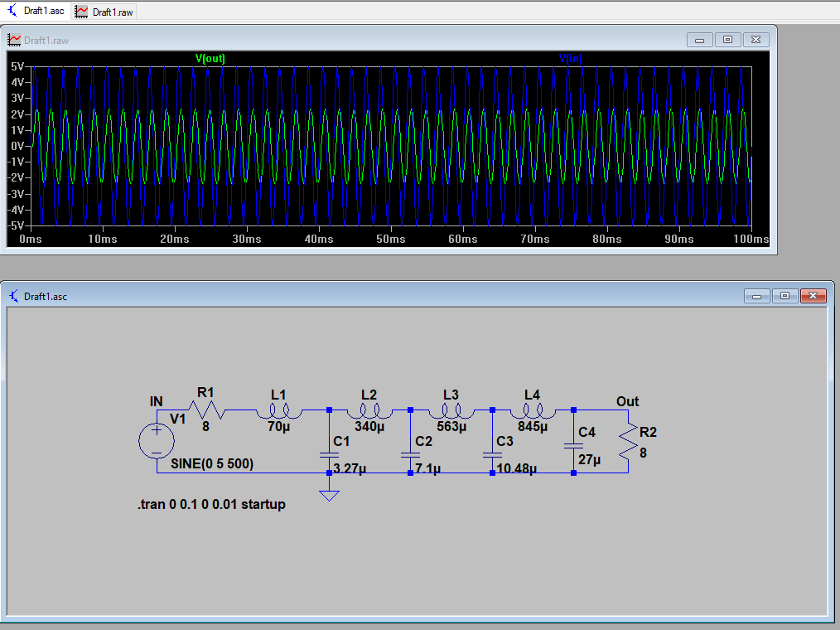The height and width of the screenshot is (630, 840).
Task: Click the L1 reference designator label
Action: (x=278, y=395)
